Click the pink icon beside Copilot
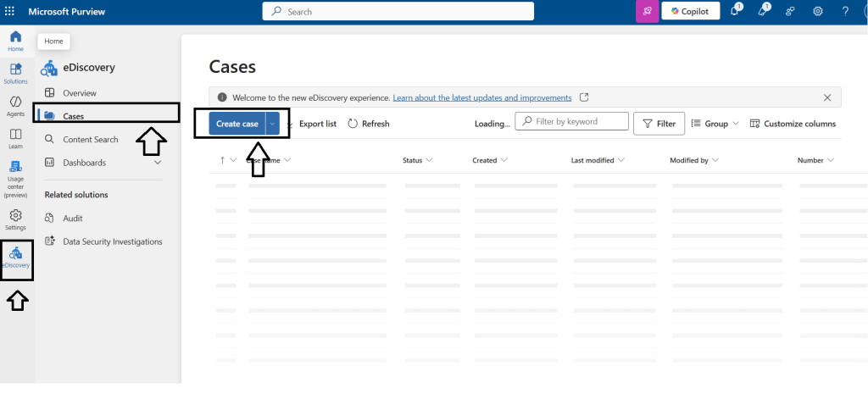 coord(647,12)
